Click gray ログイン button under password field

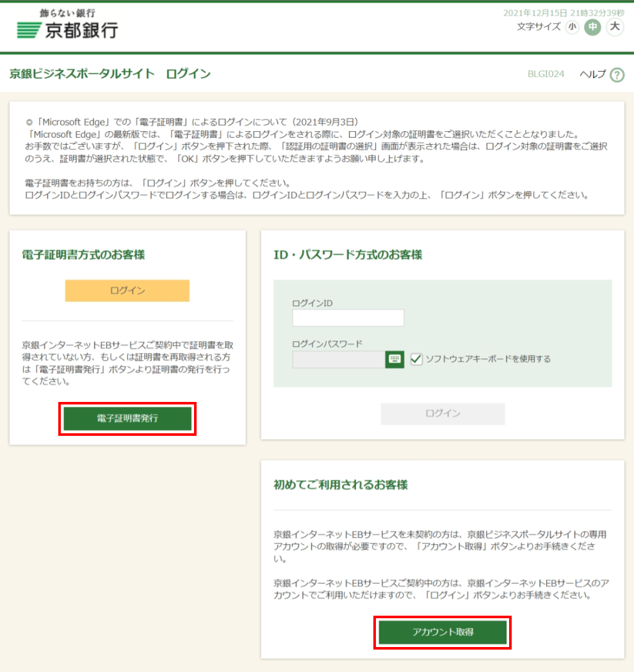point(443,413)
